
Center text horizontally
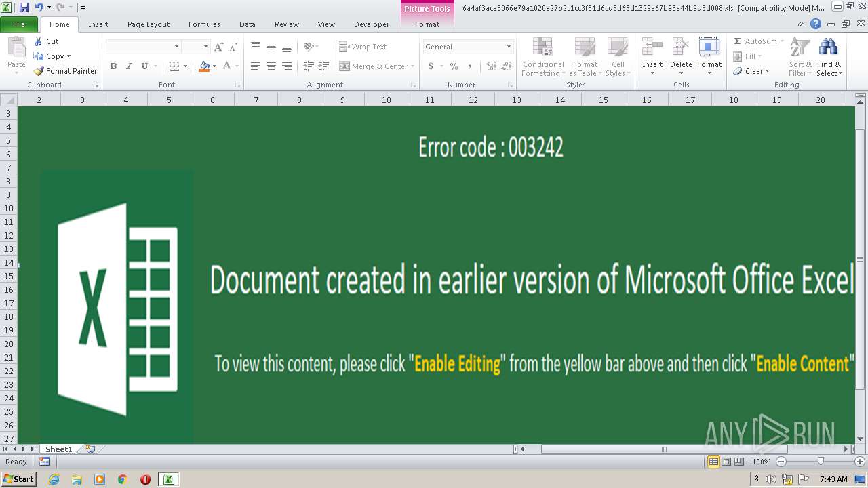[271, 66]
